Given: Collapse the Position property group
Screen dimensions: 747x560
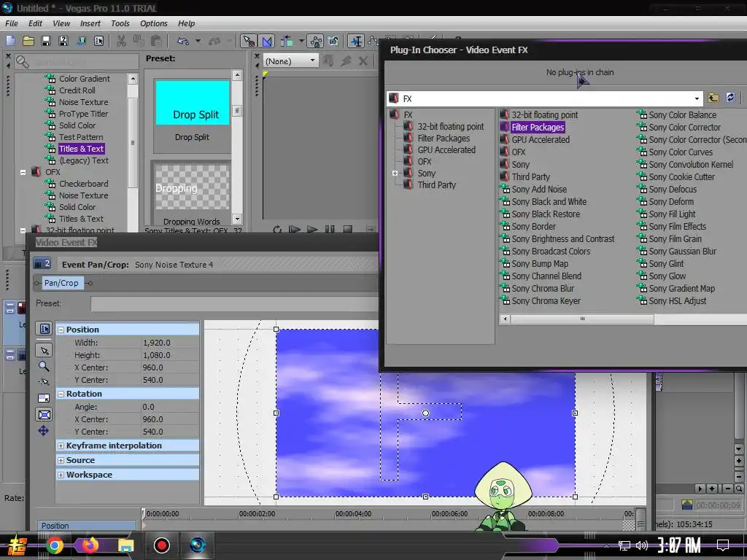Looking at the screenshot, I should pyautogui.click(x=61, y=330).
